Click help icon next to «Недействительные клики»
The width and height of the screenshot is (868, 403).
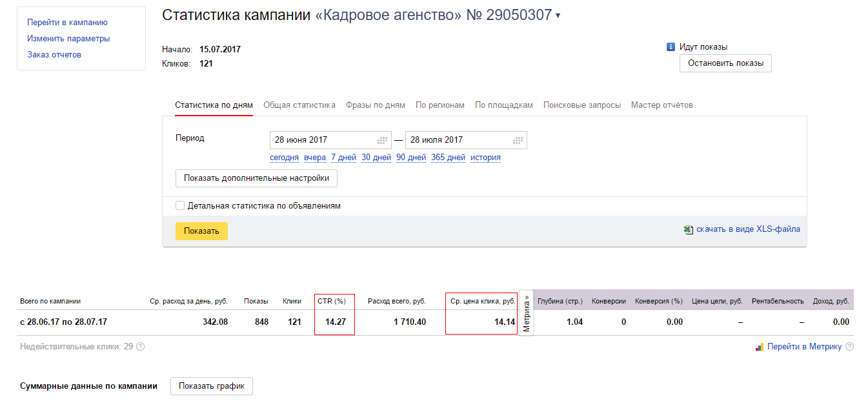(140, 347)
